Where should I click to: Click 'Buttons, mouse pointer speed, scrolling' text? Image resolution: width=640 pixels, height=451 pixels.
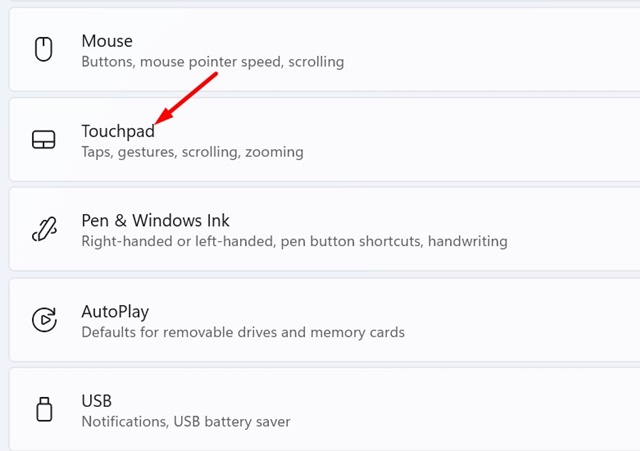[x=212, y=62]
